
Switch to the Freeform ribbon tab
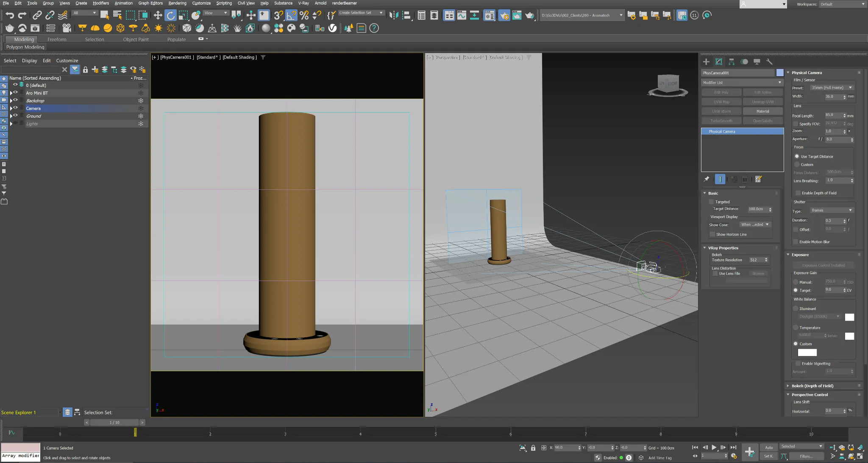pyautogui.click(x=57, y=39)
